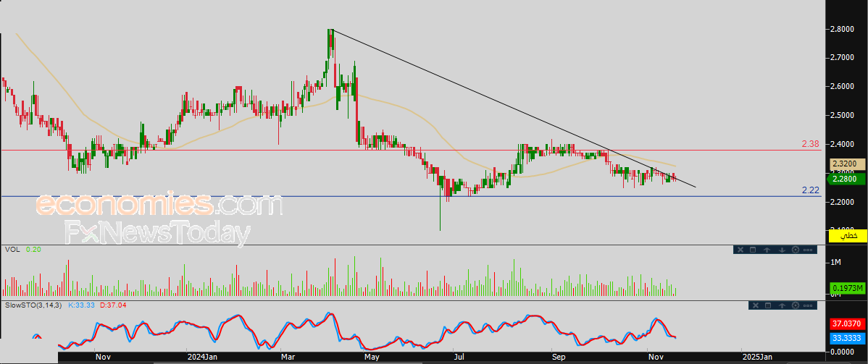Move the VOL panel up
Image resolution: width=868 pixels, height=364 pixels.
point(767,250)
